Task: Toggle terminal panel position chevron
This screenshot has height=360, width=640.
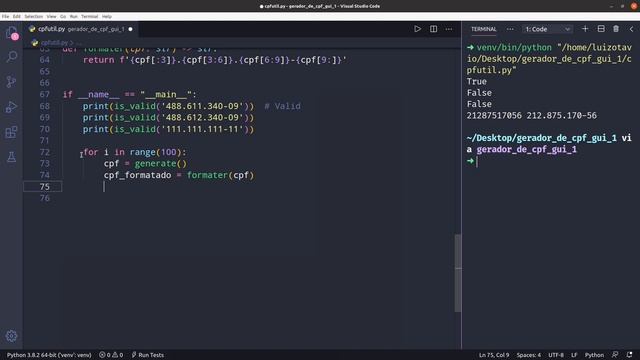Action: pos(631,29)
